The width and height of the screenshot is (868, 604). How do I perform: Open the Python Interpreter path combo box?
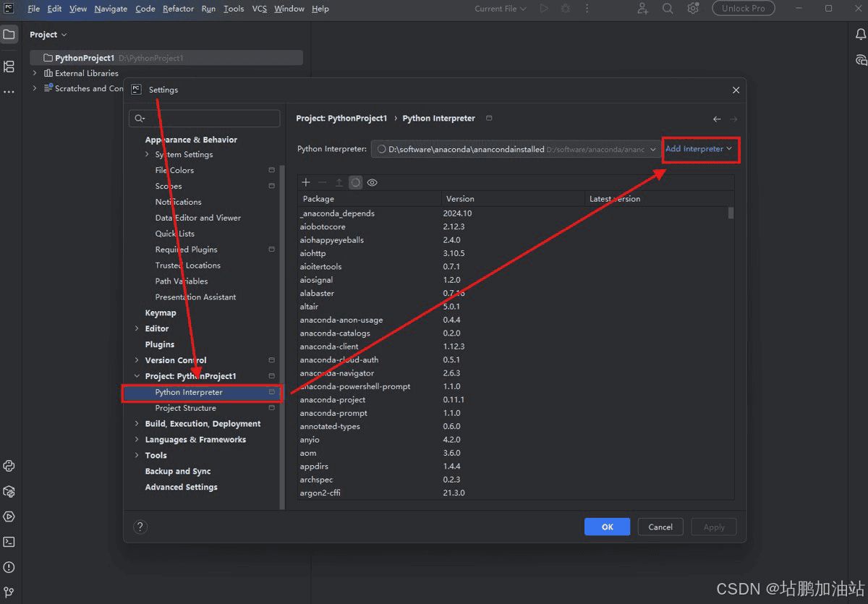515,150
